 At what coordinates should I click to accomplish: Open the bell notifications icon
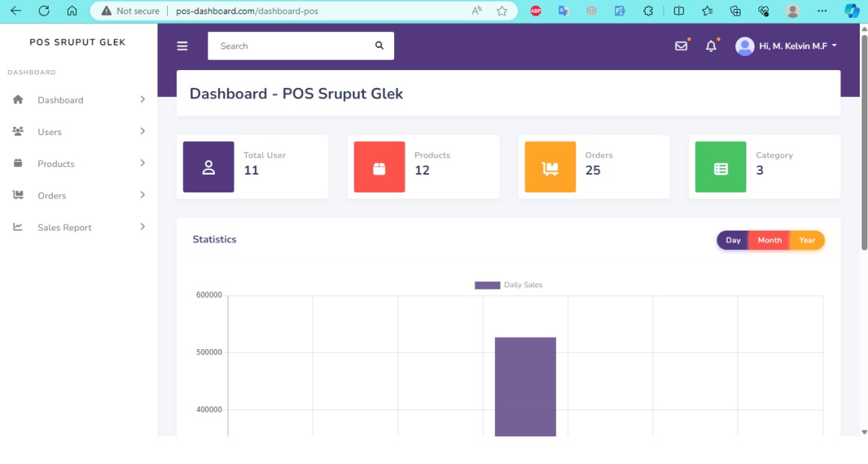coord(711,46)
